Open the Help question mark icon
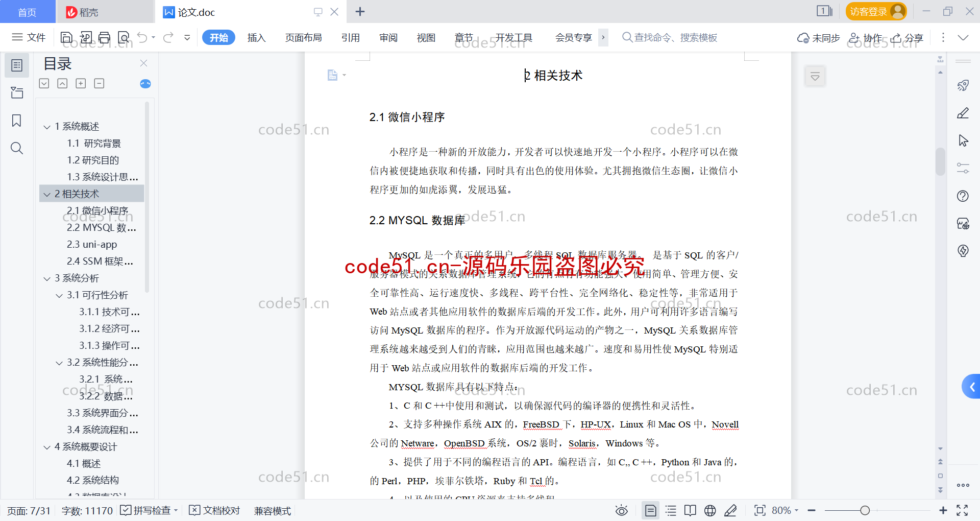Viewport: 980px width, 521px height. pyautogui.click(x=963, y=196)
